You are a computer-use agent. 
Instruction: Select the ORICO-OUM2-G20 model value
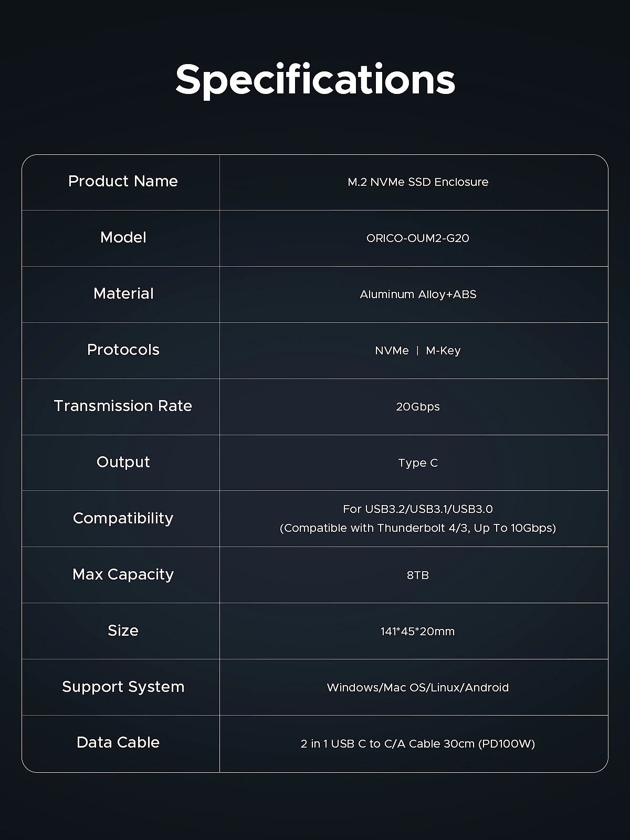click(418, 238)
